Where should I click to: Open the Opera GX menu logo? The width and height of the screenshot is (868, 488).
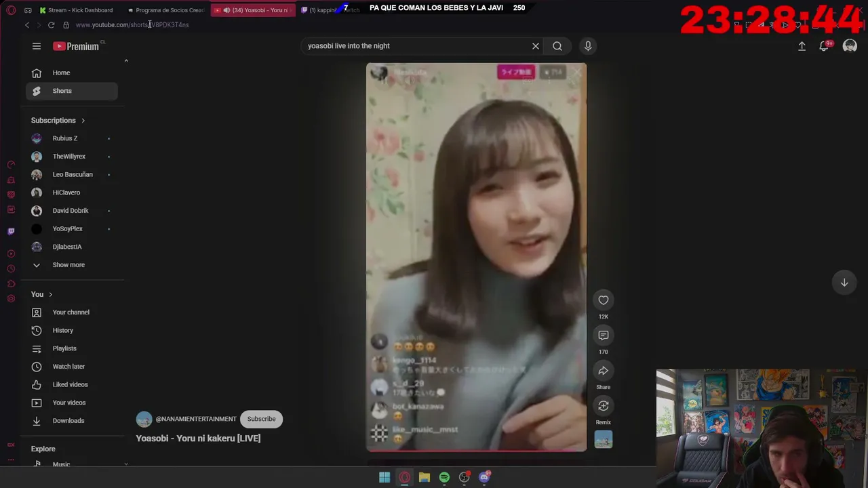pos(11,10)
